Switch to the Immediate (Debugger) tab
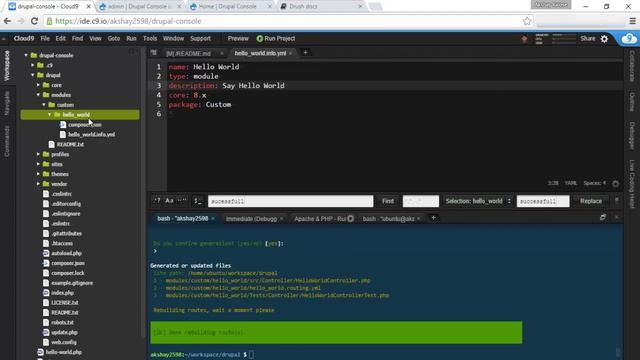Image resolution: width=640 pixels, height=360 pixels. (251, 219)
